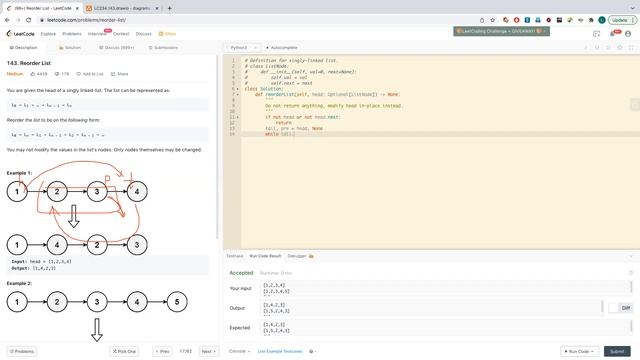This screenshot has height=360, width=640.
Task: Share the Reorder List problem
Action: point(119,74)
